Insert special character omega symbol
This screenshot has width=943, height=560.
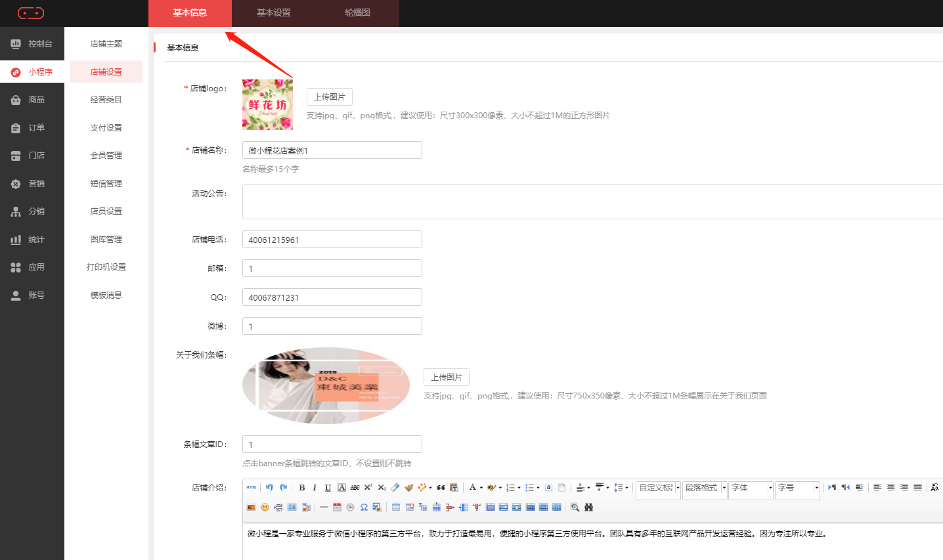364,507
